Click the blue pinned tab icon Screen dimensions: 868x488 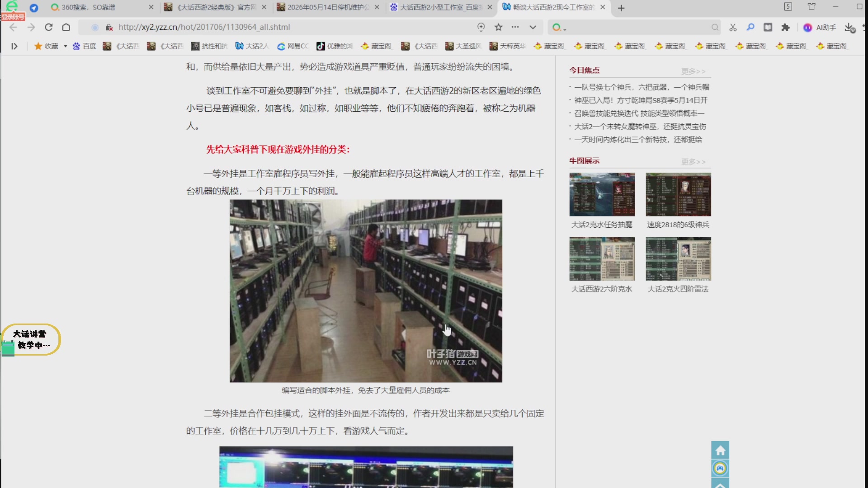pyautogui.click(x=34, y=8)
